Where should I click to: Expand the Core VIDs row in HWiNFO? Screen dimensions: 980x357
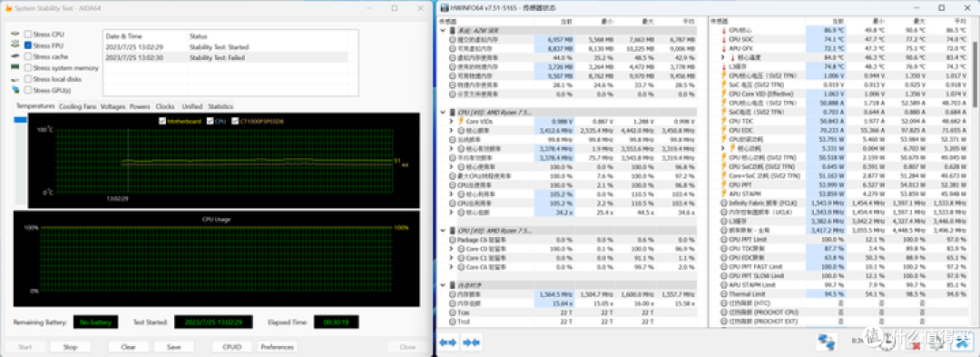452,122
